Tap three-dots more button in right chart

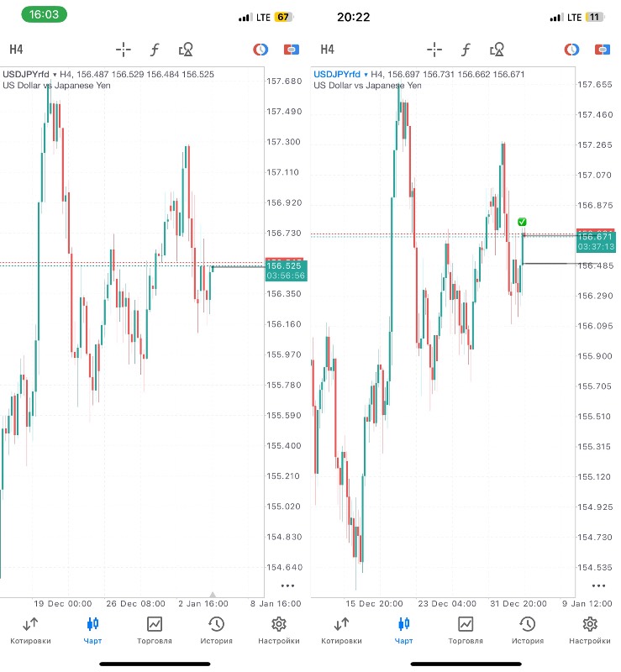tap(598, 585)
